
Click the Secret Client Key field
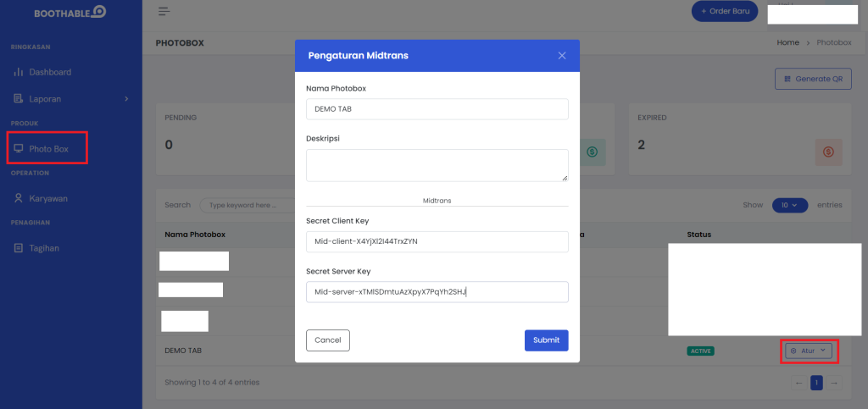click(x=437, y=241)
